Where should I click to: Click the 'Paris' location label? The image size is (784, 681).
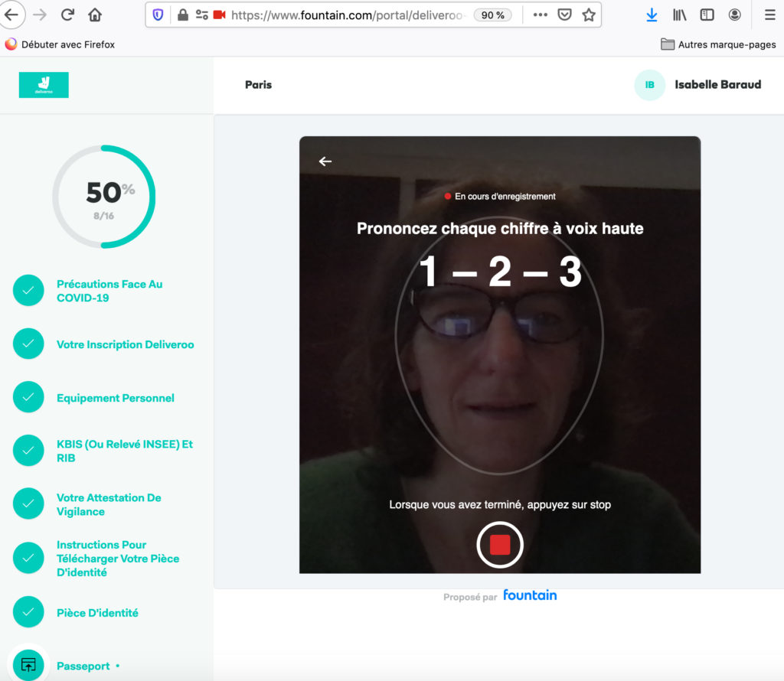[259, 85]
